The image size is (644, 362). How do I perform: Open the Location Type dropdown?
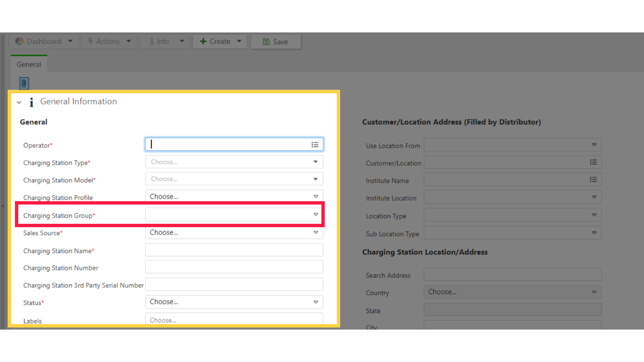click(x=513, y=215)
